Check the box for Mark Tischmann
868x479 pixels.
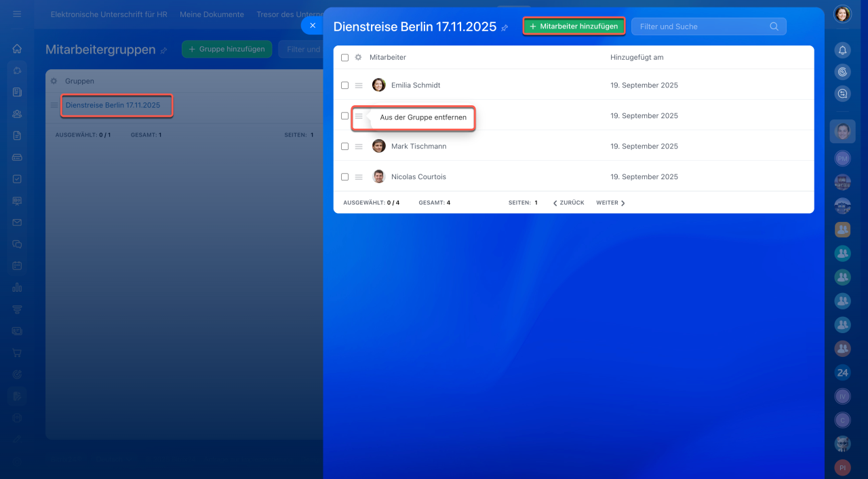click(x=344, y=147)
